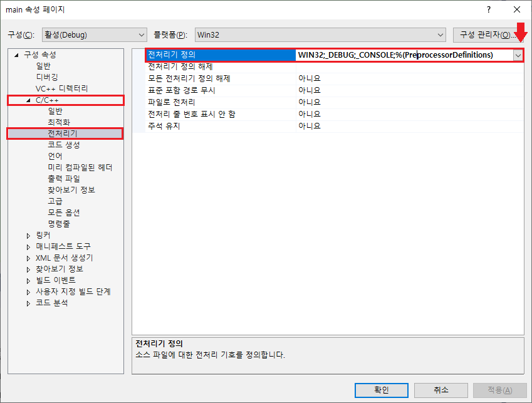Click empty value cell of 전처리기 정의 해제
Viewport: 532px width, 403px height.
[410, 67]
